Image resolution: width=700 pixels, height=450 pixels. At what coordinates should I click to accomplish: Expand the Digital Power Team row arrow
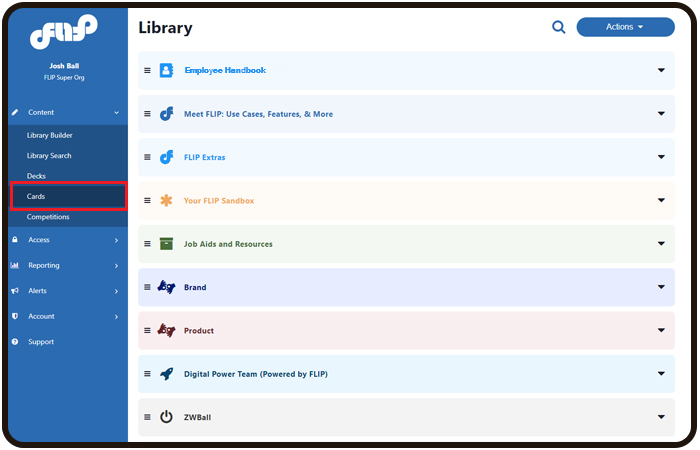tap(661, 373)
